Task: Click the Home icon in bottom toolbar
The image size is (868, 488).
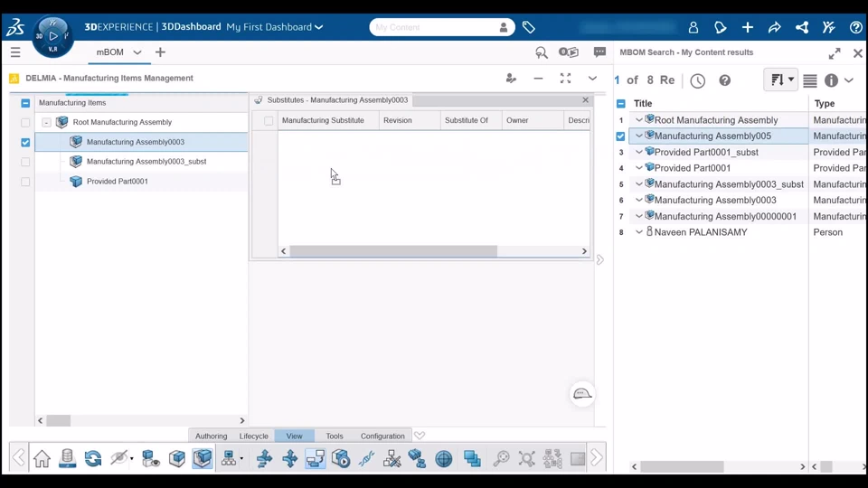Action: (42, 458)
